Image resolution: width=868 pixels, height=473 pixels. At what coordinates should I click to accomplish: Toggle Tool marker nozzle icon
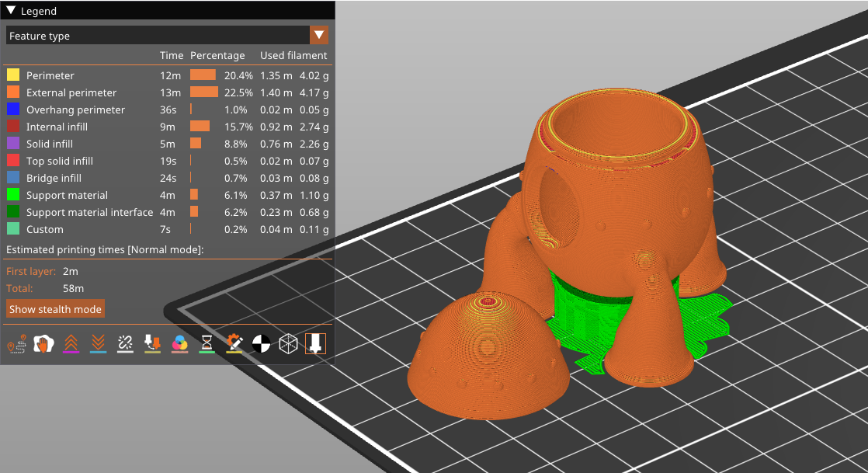[315, 344]
